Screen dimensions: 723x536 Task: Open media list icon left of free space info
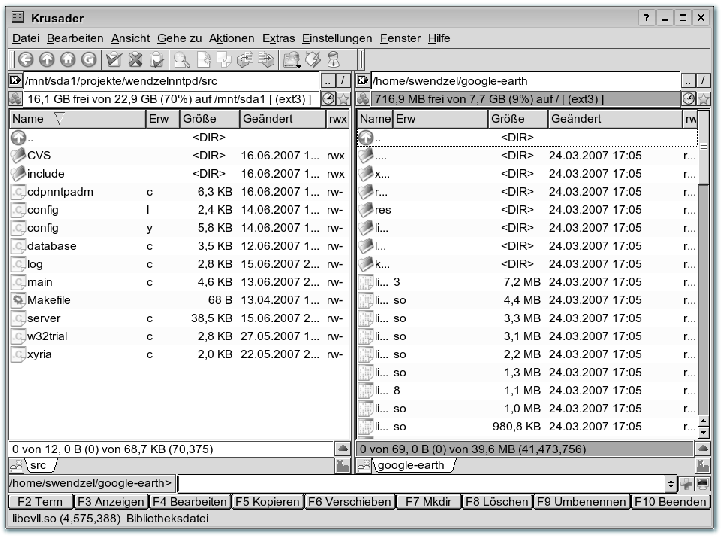[x=15, y=99]
